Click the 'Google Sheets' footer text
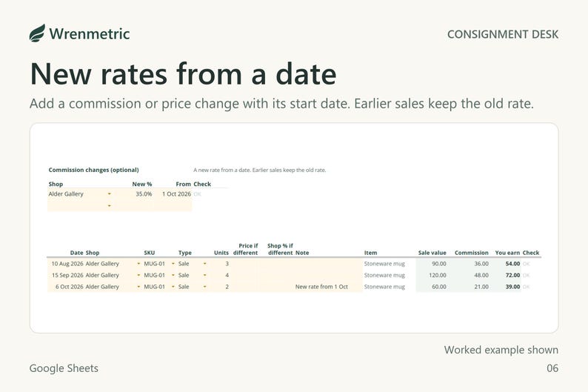The image size is (588, 392). pos(64,368)
